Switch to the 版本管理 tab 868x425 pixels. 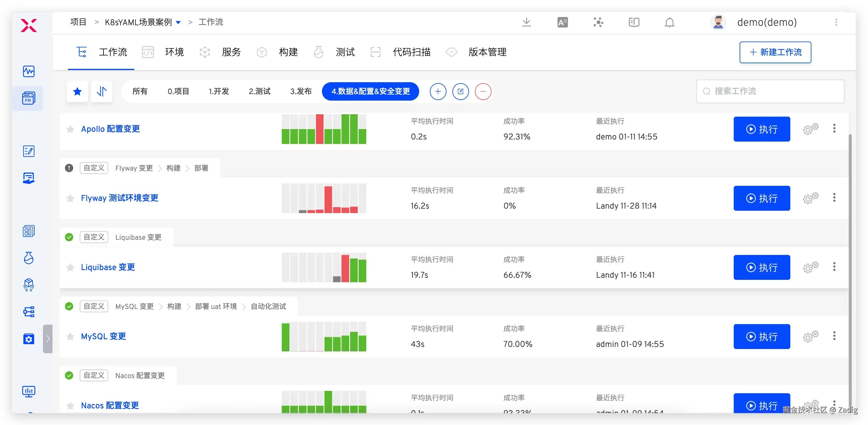point(476,52)
